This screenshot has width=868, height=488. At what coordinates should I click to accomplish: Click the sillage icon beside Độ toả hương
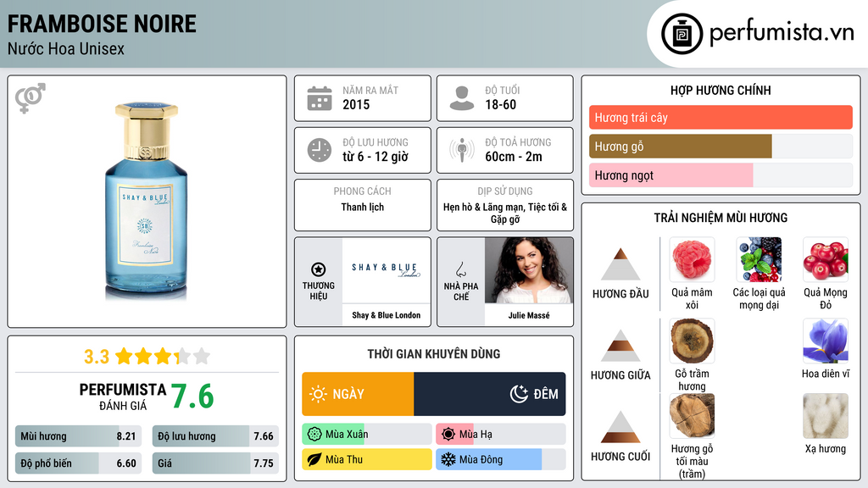[x=462, y=150]
